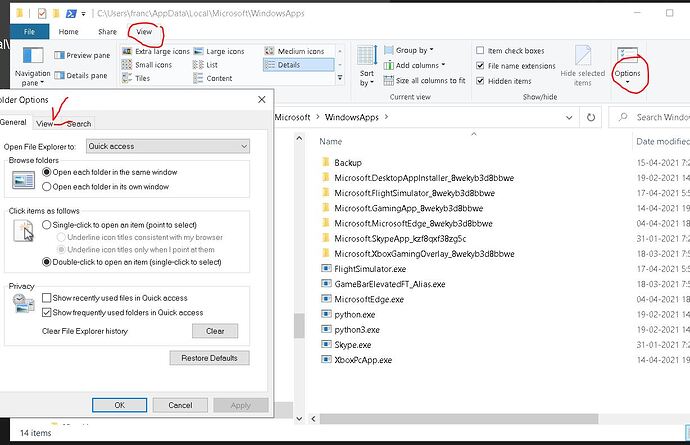Viewport: 690px width, 445px height.
Task: Expand address bar history dropdown
Action: click(x=569, y=118)
